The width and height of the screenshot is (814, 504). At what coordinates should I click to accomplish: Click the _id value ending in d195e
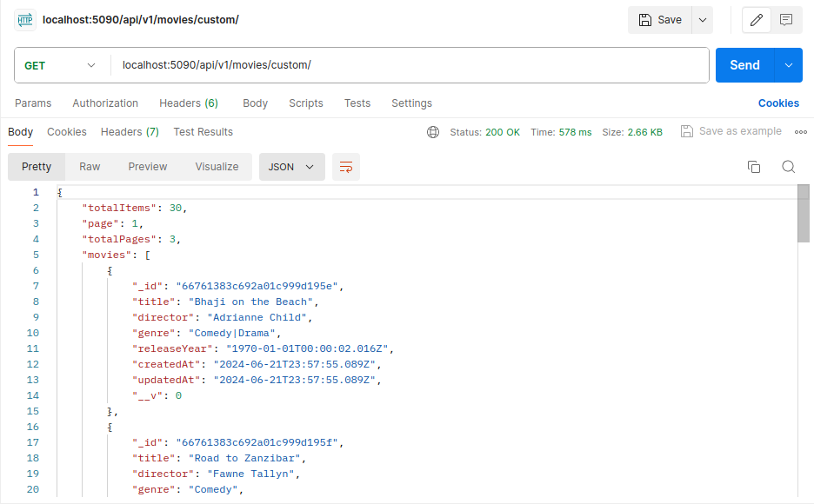click(x=257, y=286)
